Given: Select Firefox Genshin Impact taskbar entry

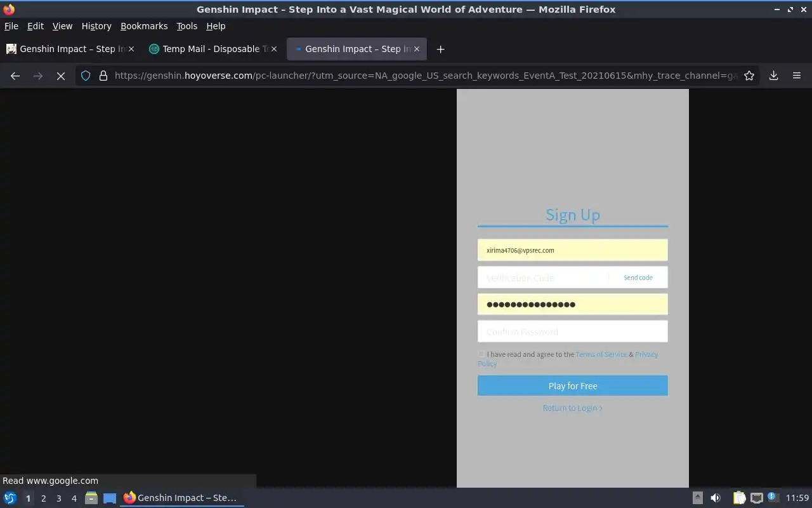Looking at the screenshot, I should (182, 498).
